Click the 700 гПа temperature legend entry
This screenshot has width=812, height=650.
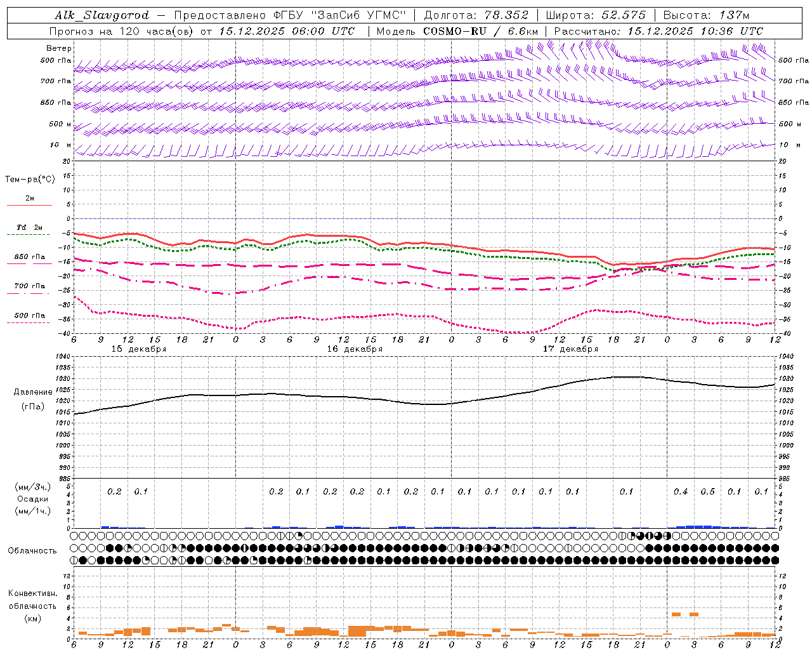click(30, 286)
